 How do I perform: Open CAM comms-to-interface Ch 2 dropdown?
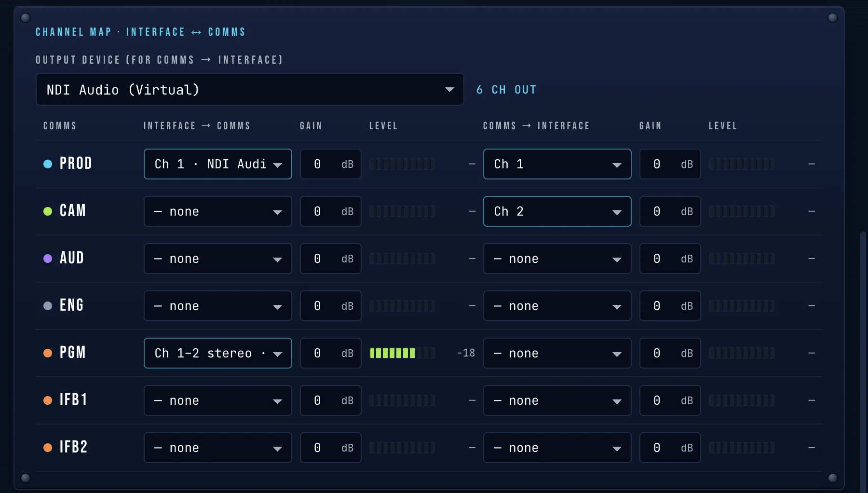pos(557,211)
